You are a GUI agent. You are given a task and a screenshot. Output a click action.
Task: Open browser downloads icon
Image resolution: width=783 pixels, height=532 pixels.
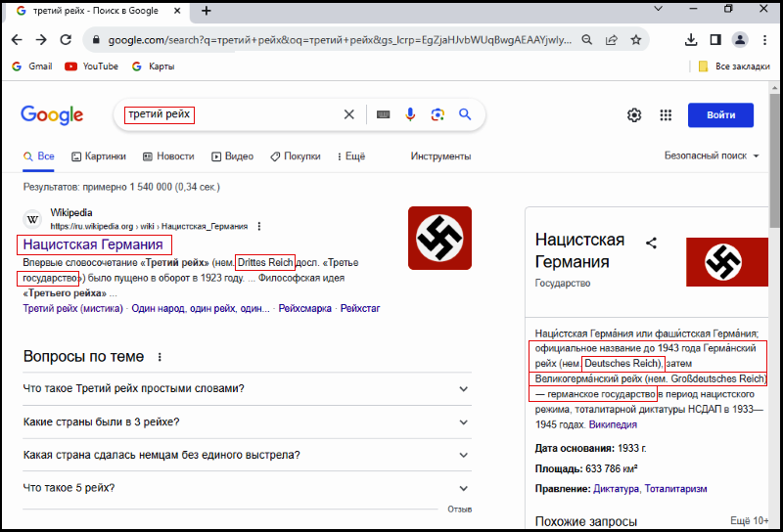691,40
